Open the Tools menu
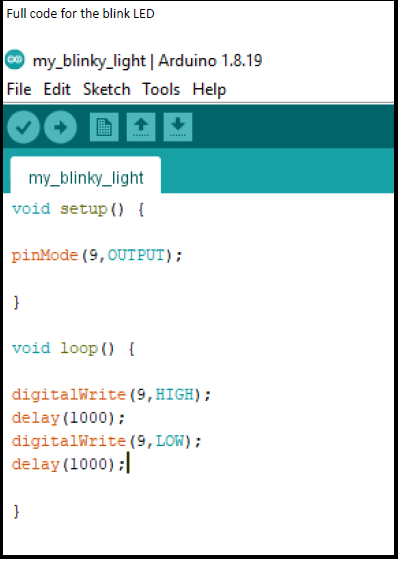 (x=161, y=89)
